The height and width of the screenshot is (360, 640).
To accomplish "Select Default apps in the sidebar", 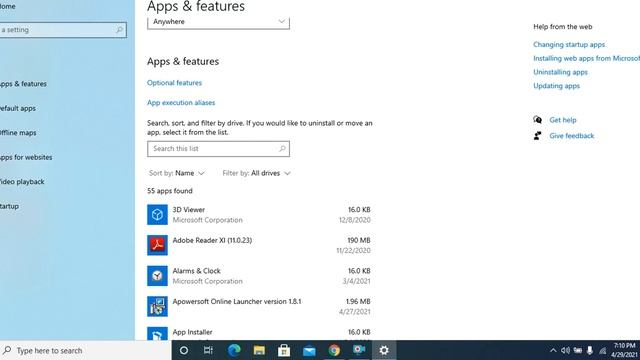I will coord(18,108).
